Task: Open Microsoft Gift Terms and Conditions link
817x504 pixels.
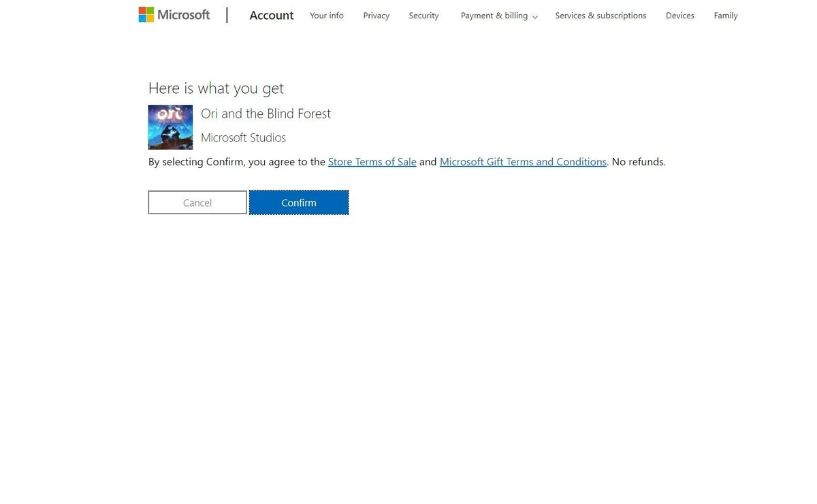Action: tap(523, 162)
